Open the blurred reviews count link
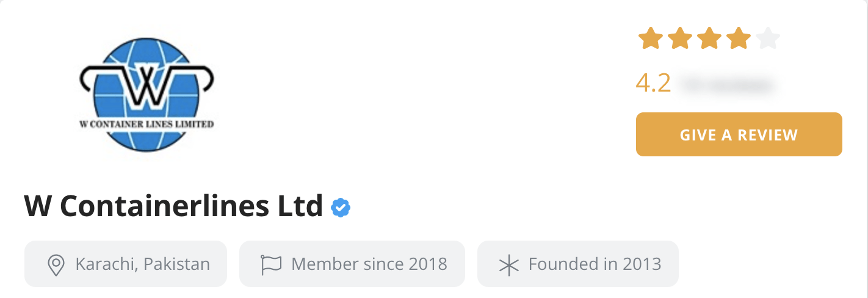Viewport: 868px width, 298px height. [x=727, y=84]
